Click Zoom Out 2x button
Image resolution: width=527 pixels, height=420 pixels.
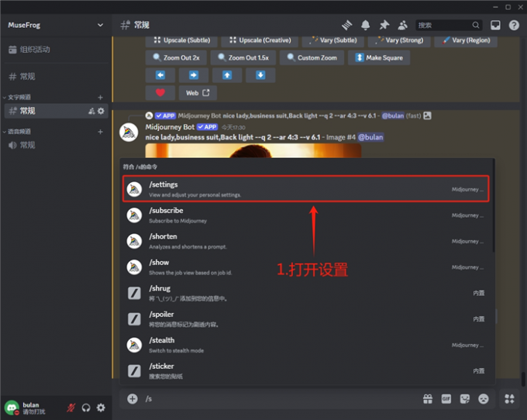click(x=176, y=58)
